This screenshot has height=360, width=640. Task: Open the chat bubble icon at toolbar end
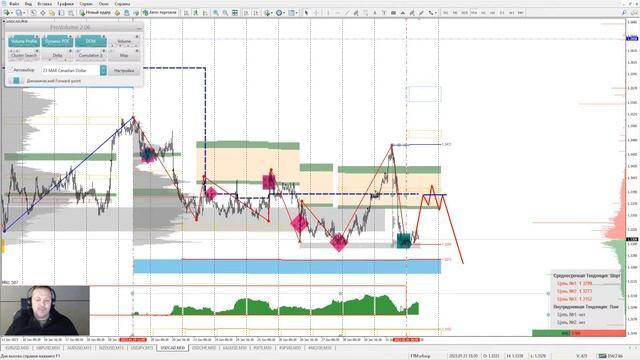[x=634, y=13]
